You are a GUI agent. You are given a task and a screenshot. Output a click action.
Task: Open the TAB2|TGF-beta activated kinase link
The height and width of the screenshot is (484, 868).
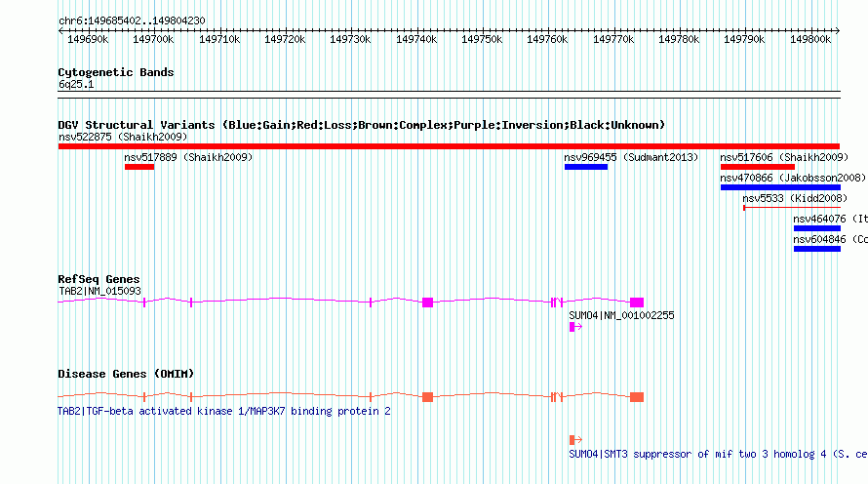pos(224,411)
